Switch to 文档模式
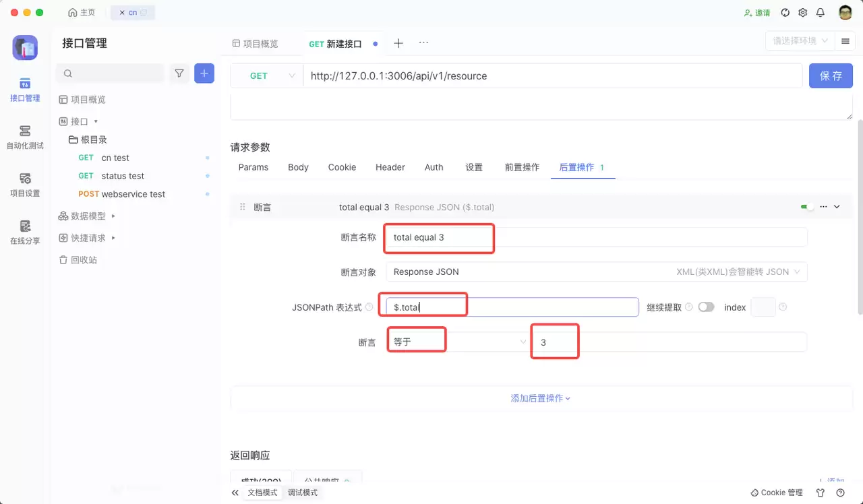This screenshot has height=504, width=863. click(x=263, y=493)
